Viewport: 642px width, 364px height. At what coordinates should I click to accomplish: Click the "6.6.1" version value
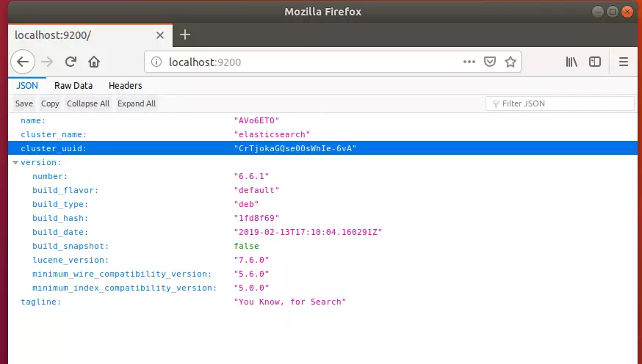(251, 176)
